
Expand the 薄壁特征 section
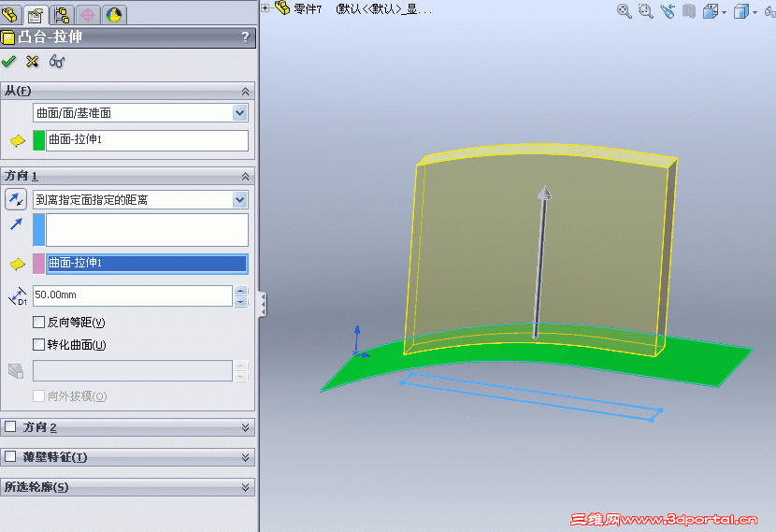[245, 457]
